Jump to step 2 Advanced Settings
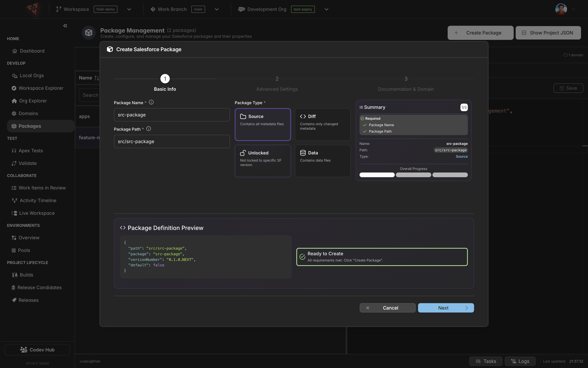 coord(277,84)
